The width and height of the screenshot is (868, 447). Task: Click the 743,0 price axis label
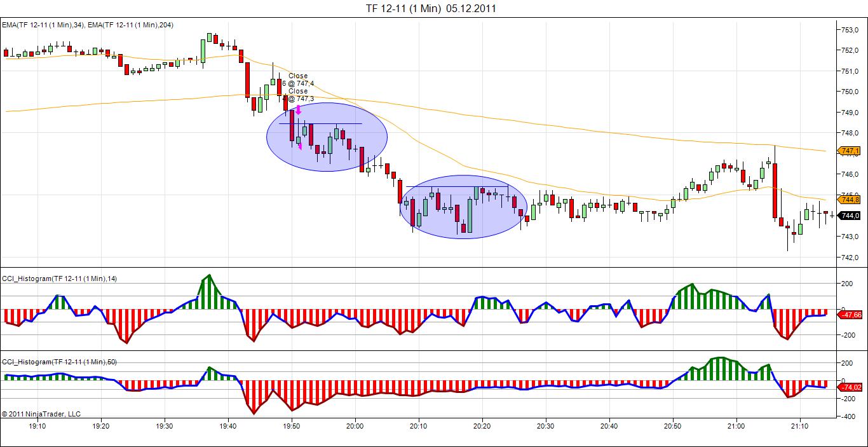click(x=850, y=237)
